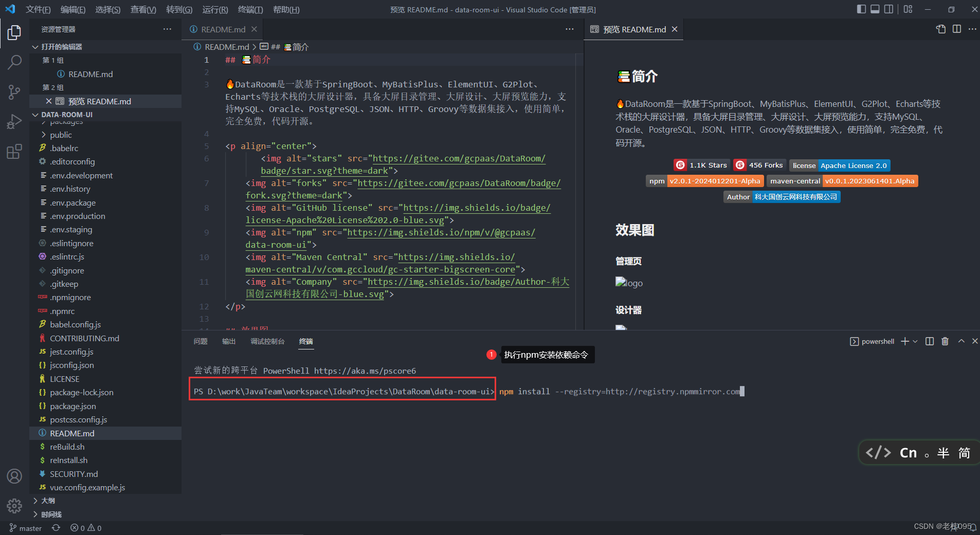Select the 预览 README.md tab
This screenshot has width=980, height=535.
click(x=634, y=29)
